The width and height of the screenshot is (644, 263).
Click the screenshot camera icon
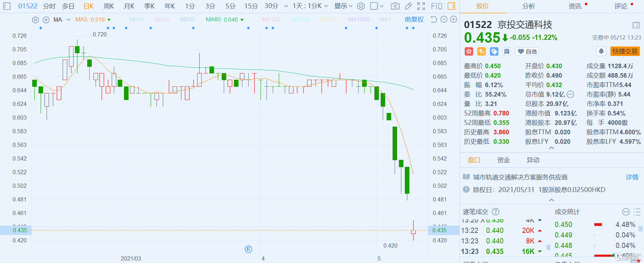pyautogui.click(x=395, y=6)
